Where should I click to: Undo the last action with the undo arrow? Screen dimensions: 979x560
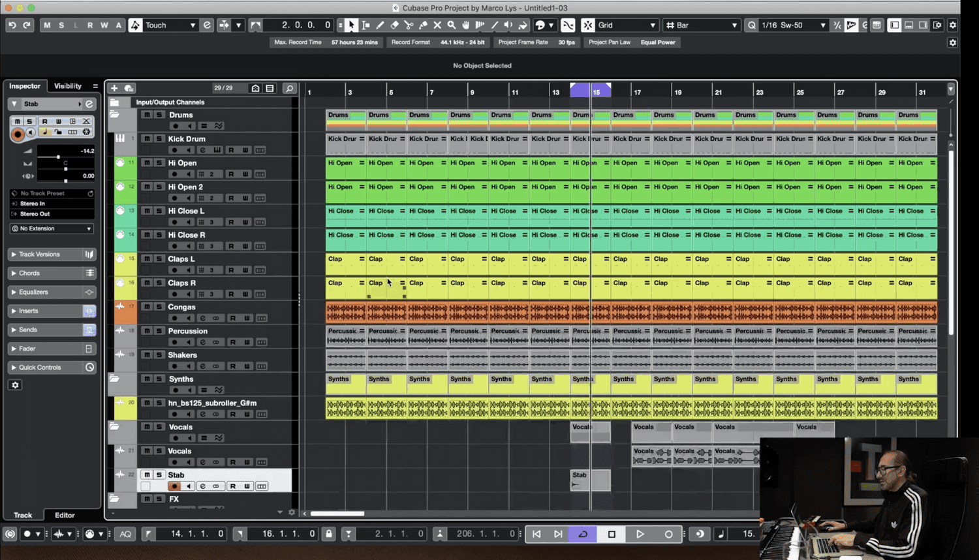click(x=12, y=25)
